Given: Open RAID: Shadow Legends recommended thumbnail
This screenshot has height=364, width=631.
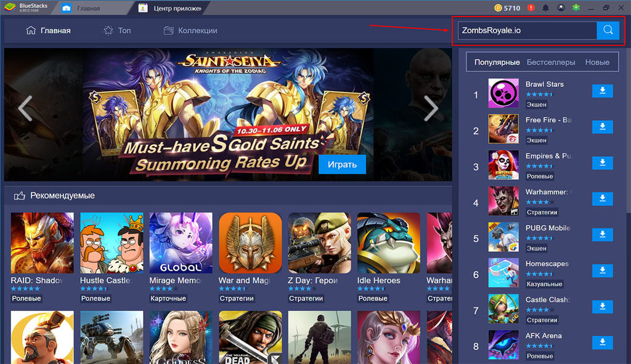Looking at the screenshot, I should pyautogui.click(x=43, y=243).
